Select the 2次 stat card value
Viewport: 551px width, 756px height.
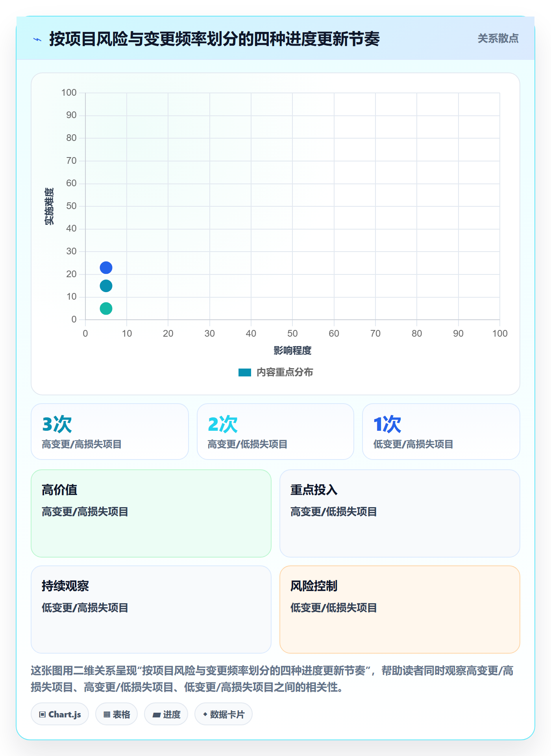click(x=223, y=424)
